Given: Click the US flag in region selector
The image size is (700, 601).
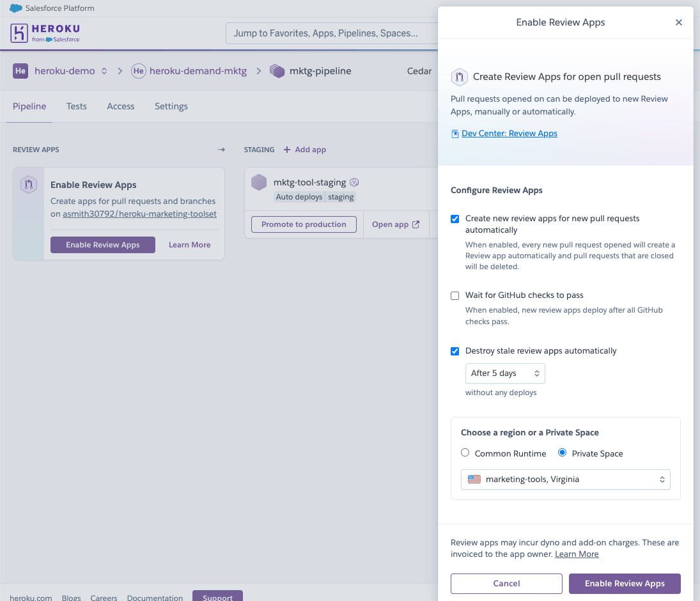Looking at the screenshot, I should (474, 479).
